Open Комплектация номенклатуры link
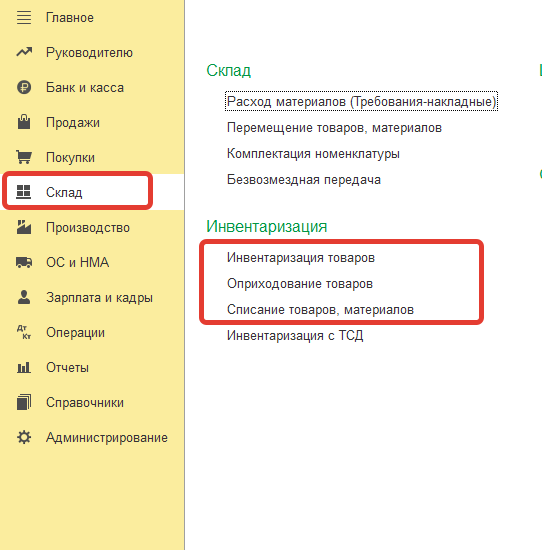This screenshot has height=550, width=542. click(x=313, y=154)
